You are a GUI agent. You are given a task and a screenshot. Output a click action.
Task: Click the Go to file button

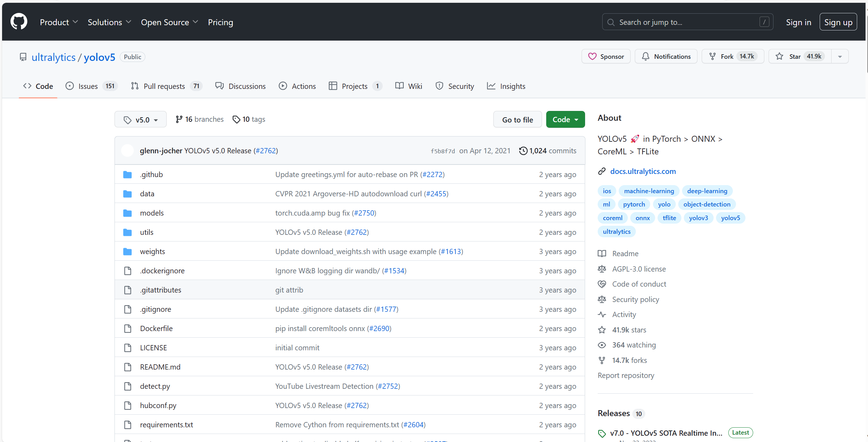[x=518, y=120]
